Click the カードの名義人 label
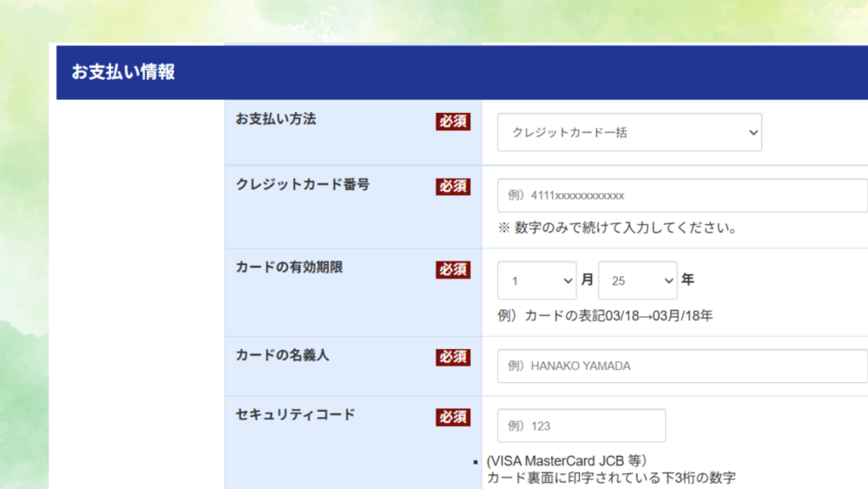The height and width of the screenshot is (489, 868). click(282, 355)
